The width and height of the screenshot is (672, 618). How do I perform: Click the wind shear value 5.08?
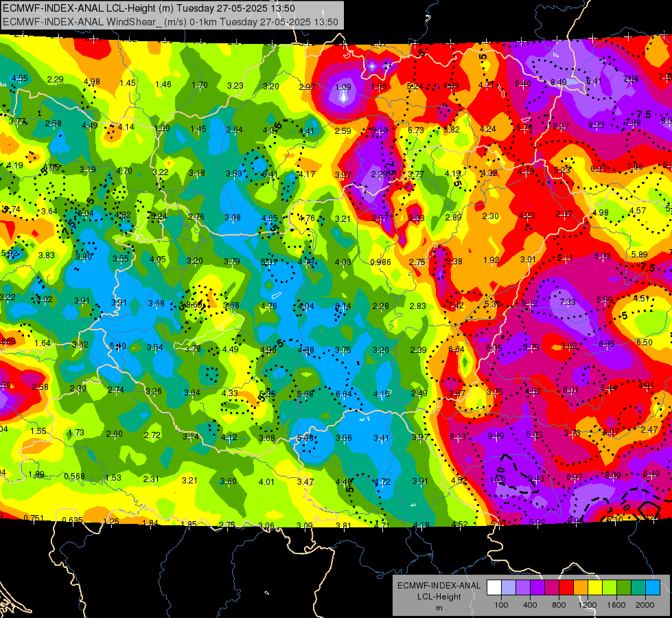(305, 438)
